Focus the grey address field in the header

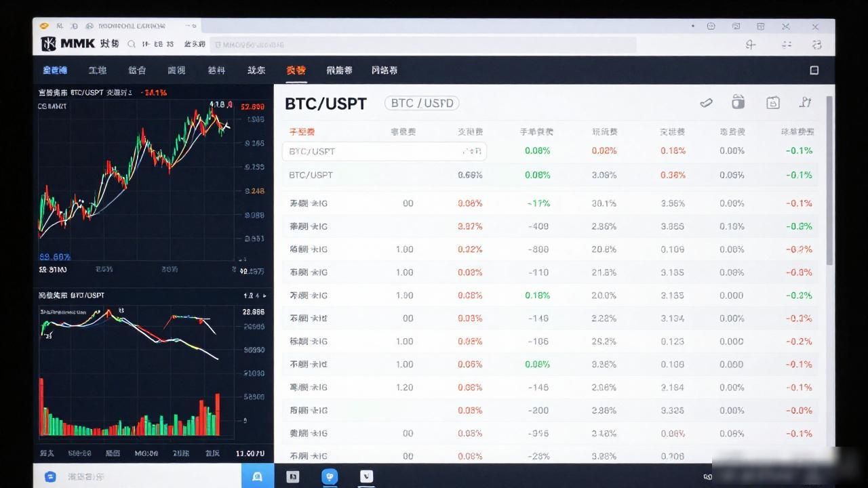click(423, 45)
